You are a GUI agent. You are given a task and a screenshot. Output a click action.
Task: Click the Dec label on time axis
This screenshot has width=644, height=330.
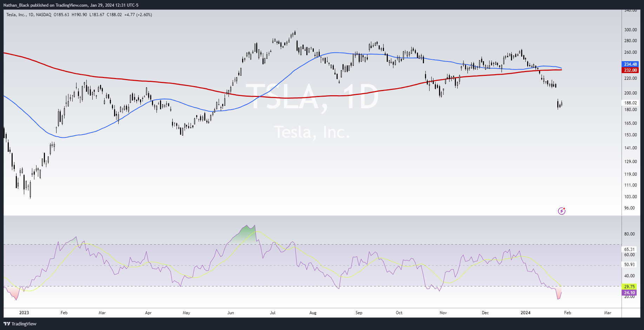pyautogui.click(x=485, y=313)
